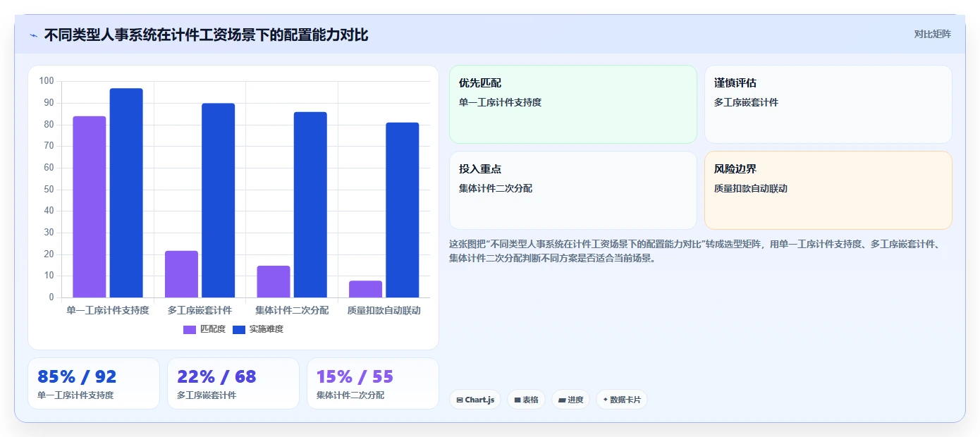The image size is (980, 437).
Task: Open the 风险边界 card
Action: tap(828, 190)
